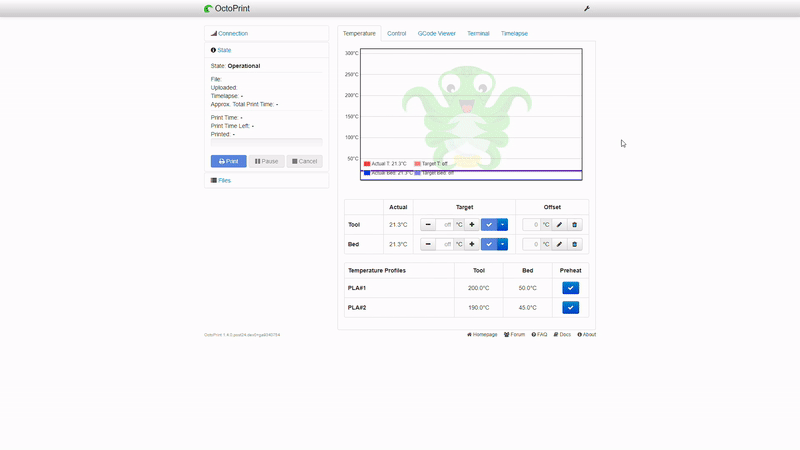The width and height of the screenshot is (800, 450).
Task: Click the 45.0°C Bed value for PLA#2
Action: (x=528, y=308)
